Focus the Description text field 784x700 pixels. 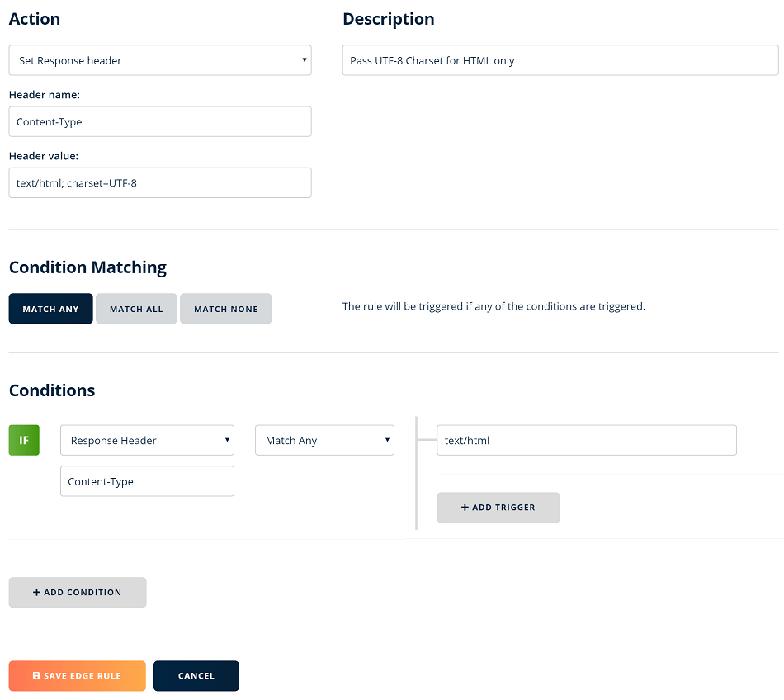click(560, 60)
